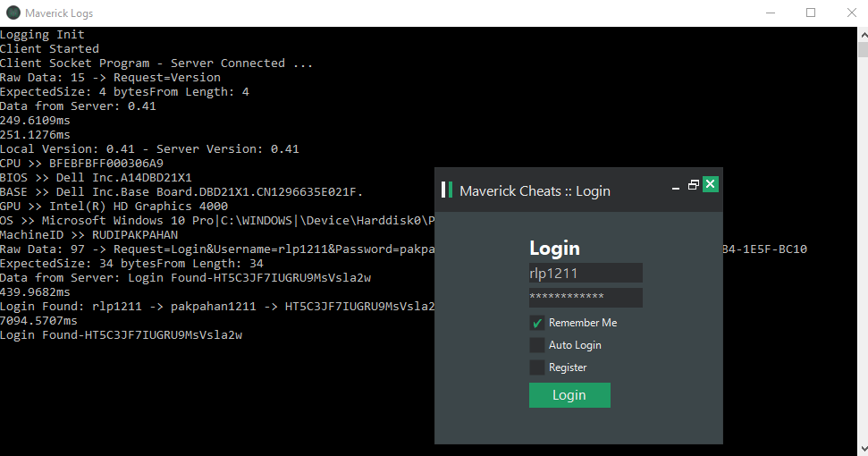The width and height of the screenshot is (868, 456).
Task: Click the '439.9682ms' timing line
Action: (35, 292)
